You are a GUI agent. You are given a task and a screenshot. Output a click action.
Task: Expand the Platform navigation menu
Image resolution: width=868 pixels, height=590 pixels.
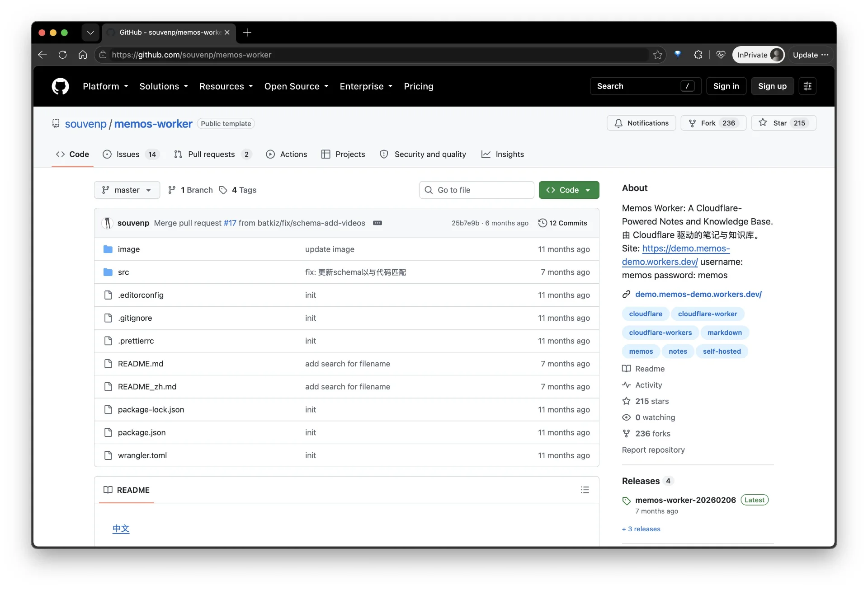106,86
